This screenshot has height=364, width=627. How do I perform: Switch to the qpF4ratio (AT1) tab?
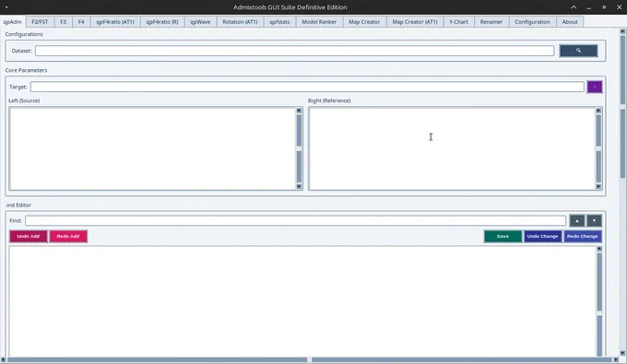[115, 22]
